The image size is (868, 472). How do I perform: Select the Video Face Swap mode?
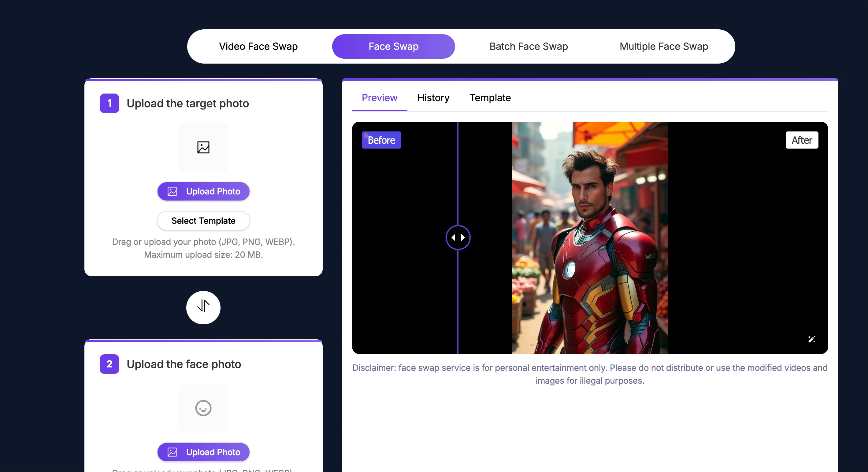(x=258, y=46)
